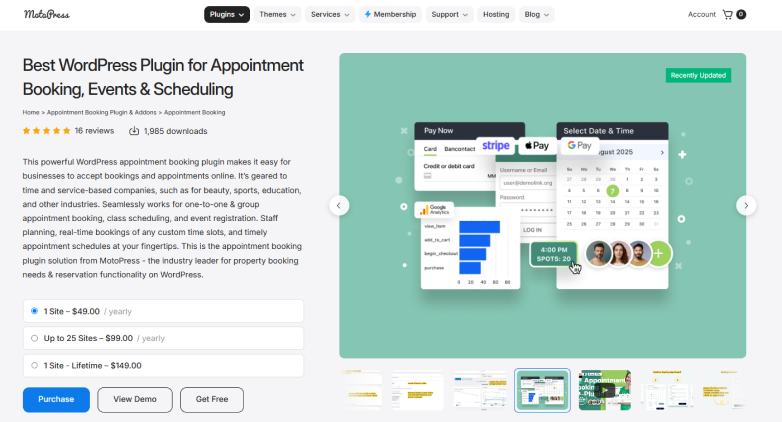
Task: Expand the Services dropdown menu
Action: click(330, 14)
